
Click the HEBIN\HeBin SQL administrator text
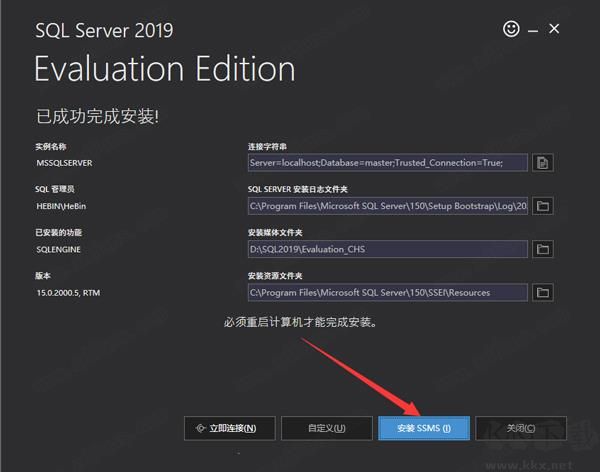(62, 205)
